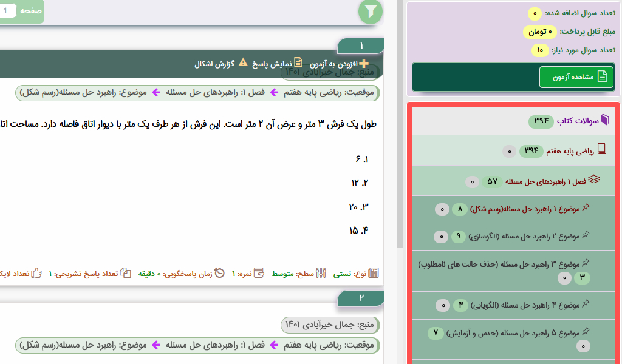The image size is (622, 364).
Task: Click the green '۷' badge on topic 5
Action: [x=436, y=332]
